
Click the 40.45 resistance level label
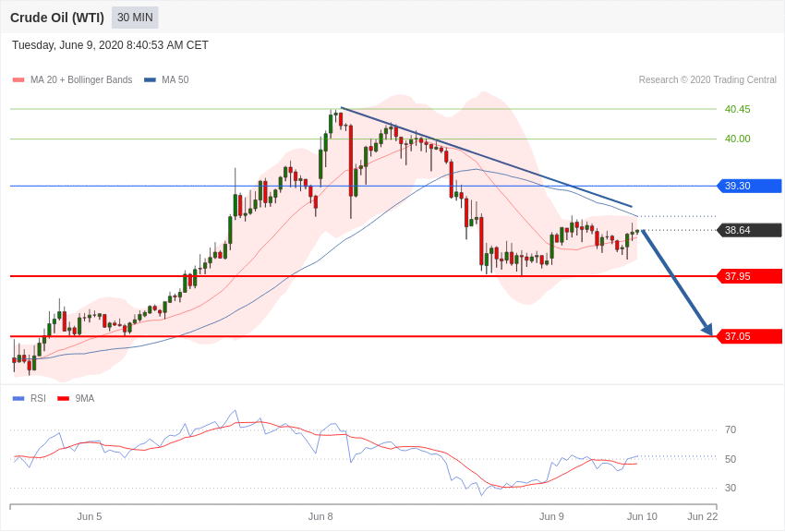tap(738, 109)
